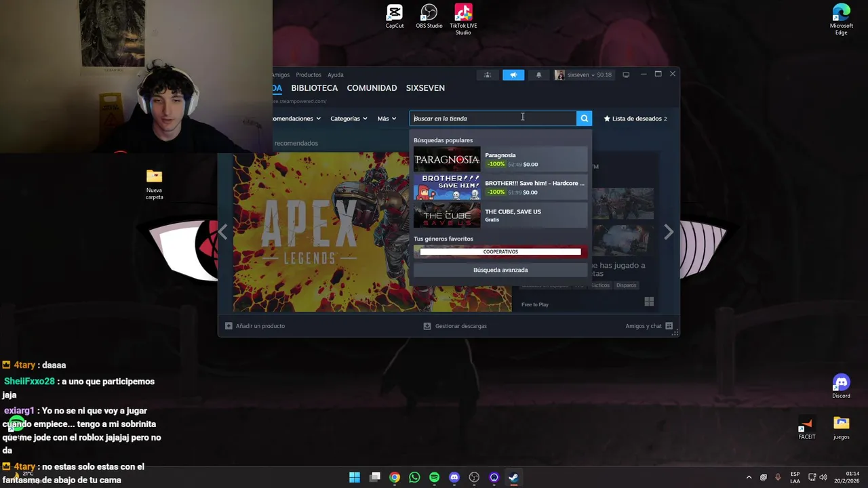
Task: Click Búsqueda avanzada link
Action: [x=500, y=270]
